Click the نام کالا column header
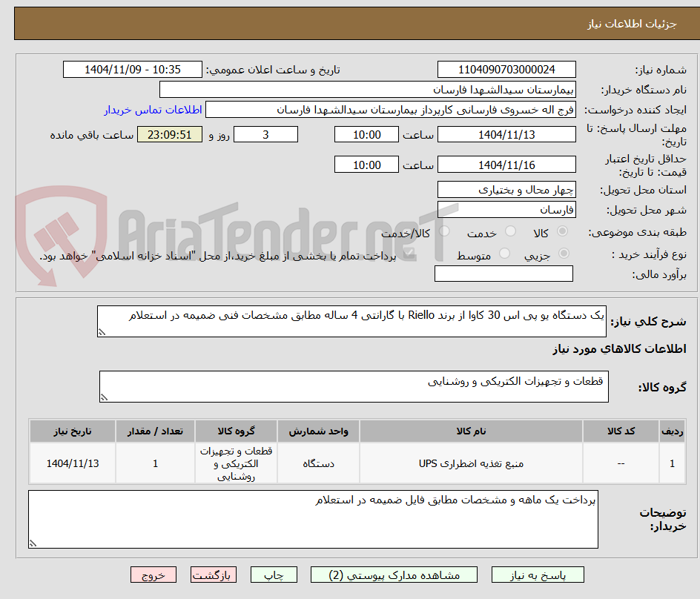700x599 pixels. point(471,431)
